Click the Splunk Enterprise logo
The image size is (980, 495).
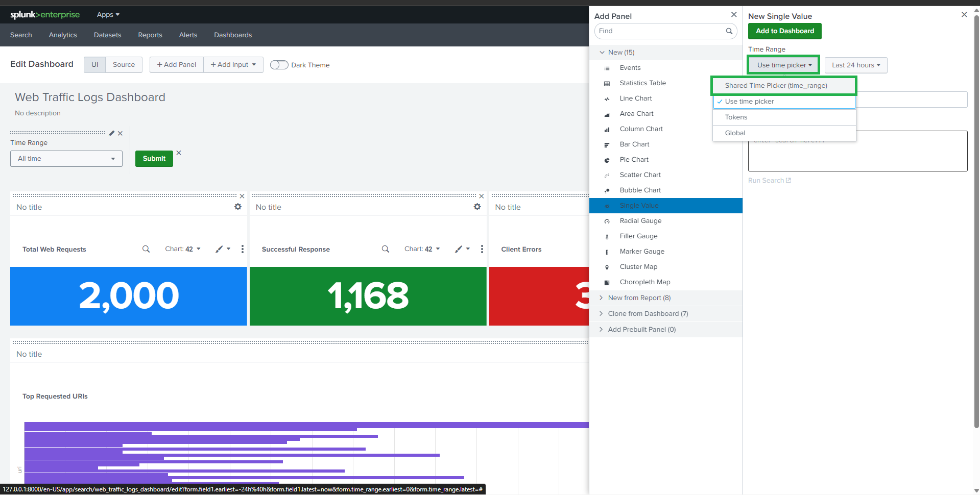[x=45, y=15]
